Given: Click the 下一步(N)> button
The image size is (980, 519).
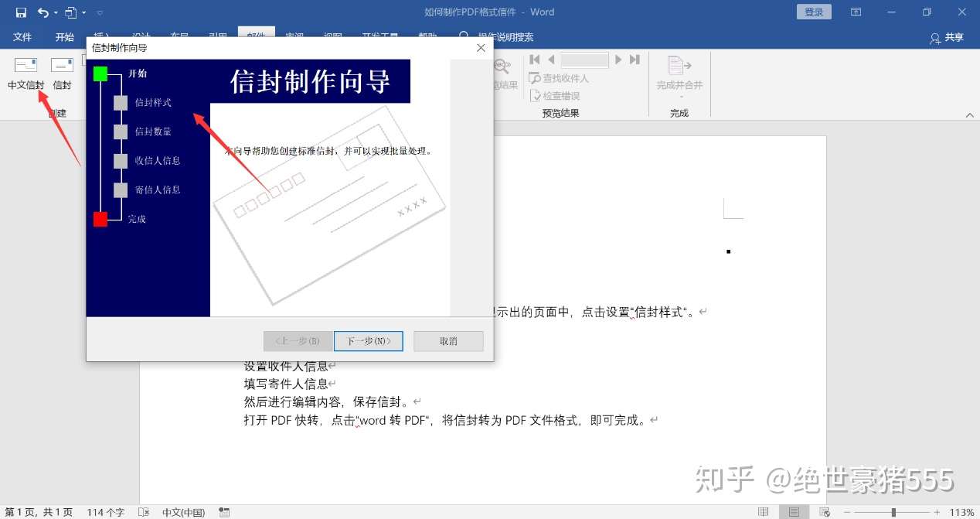Looking at the screenshot, I should point(368,341).
